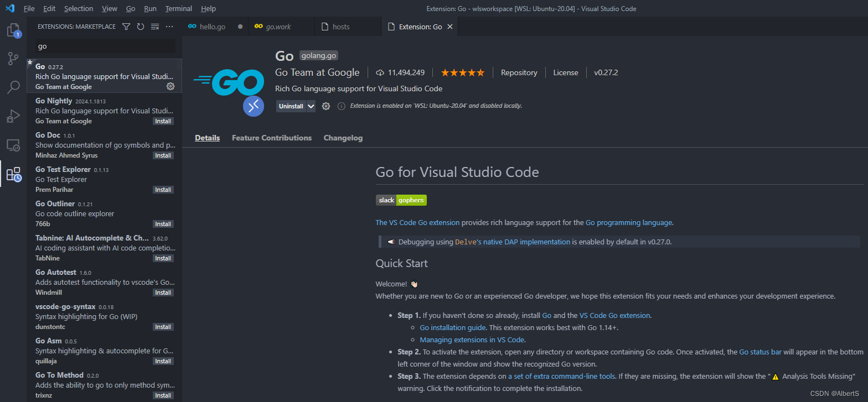This screenshot has height=402, width=868.
Task: Open the View menu
Action: click(x=110, y=8)
